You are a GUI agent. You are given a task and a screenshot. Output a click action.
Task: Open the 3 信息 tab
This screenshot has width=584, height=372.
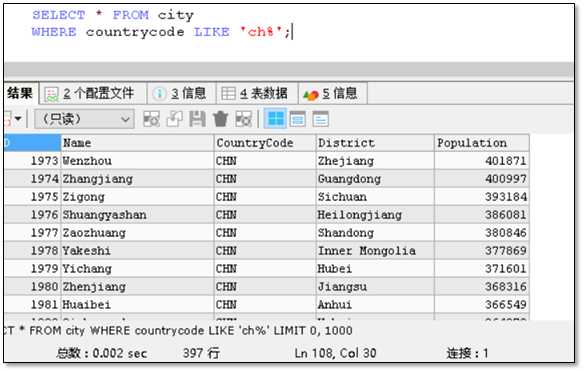(x=181, y=93)
